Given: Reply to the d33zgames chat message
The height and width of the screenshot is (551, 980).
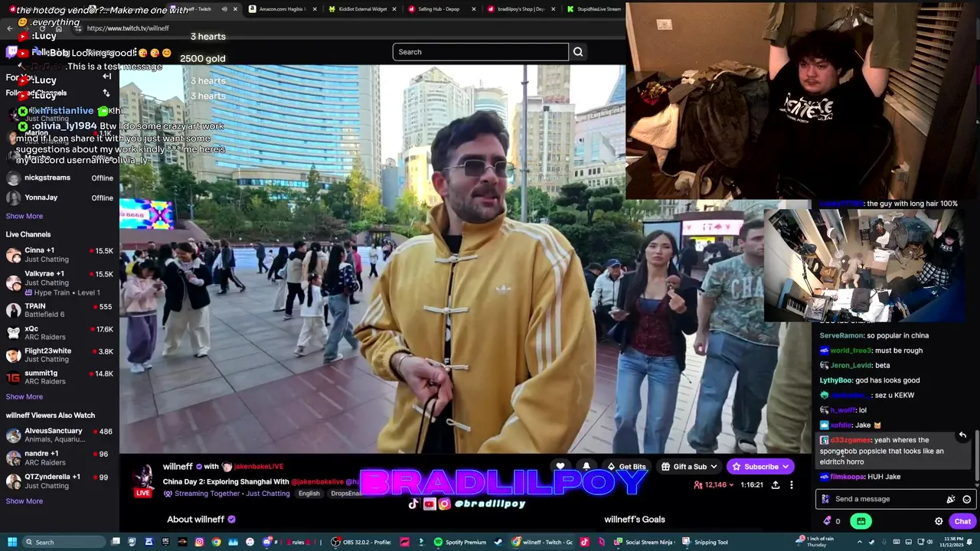Looking at the screenshot, I should [x=962, y=435].
